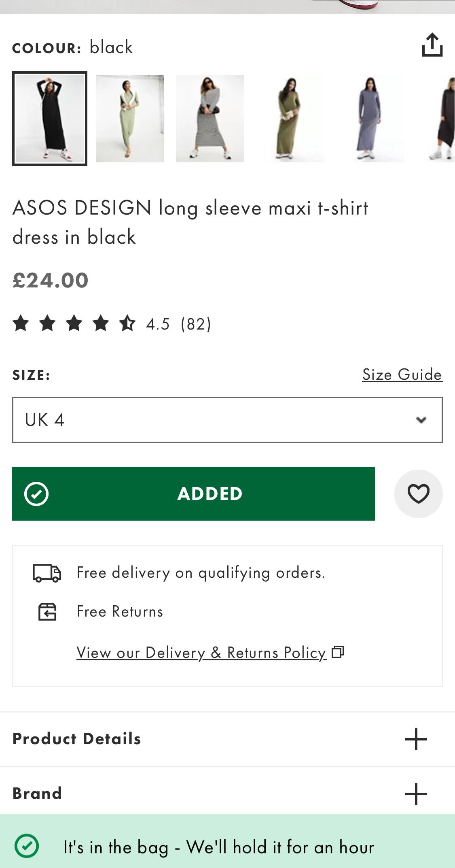Select the sage green dress thumbnail
The width and height of the screenshot is (455, 868).
pyautogui.click(x=129, y=118)
